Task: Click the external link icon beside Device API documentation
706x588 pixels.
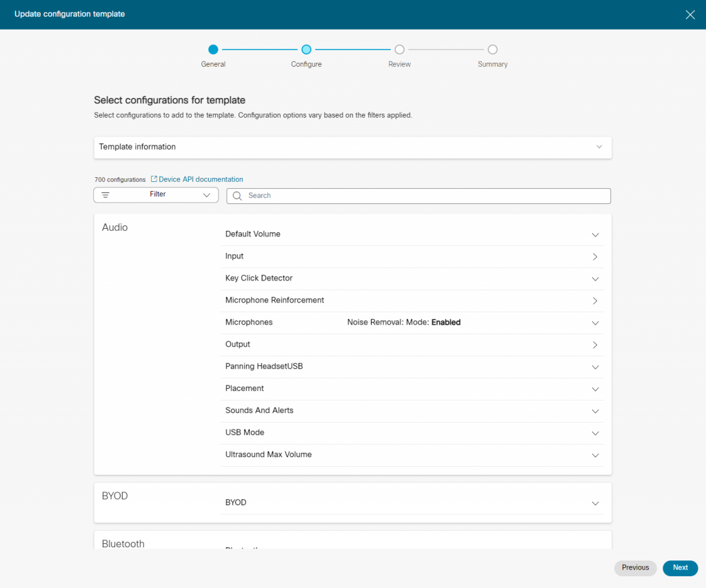Action: (x=153, y=179)
